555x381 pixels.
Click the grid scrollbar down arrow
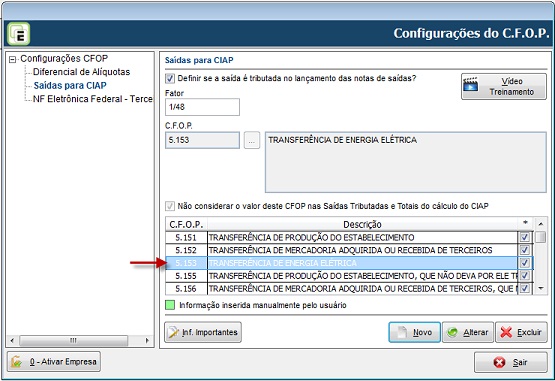[540, 288]
